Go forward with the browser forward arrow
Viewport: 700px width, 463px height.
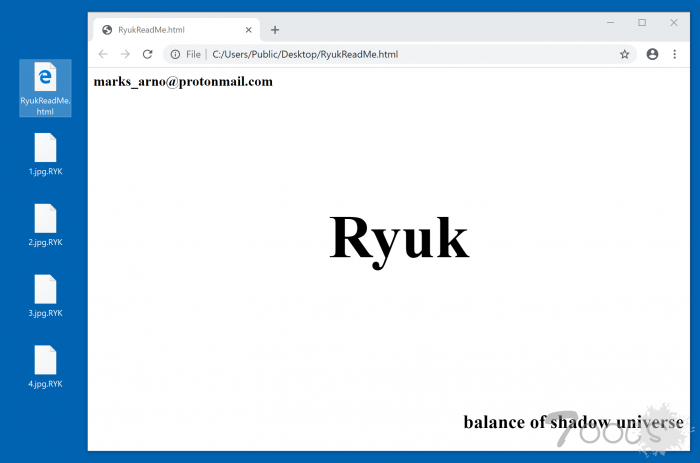125,54
